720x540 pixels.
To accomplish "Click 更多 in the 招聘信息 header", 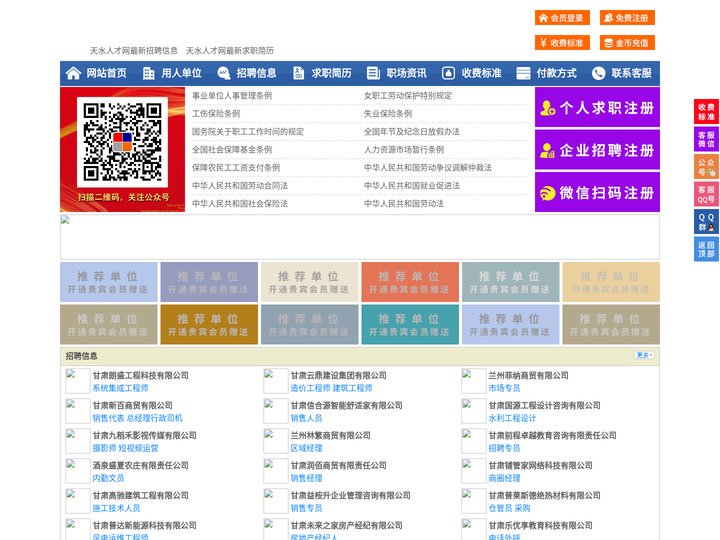I will tap(644, 355).
